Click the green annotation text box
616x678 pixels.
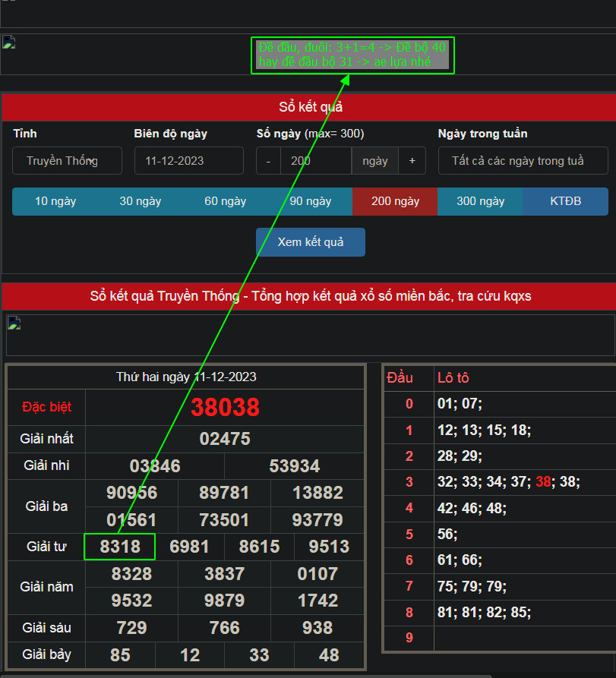pyautogui.click(x=352, y=55)
